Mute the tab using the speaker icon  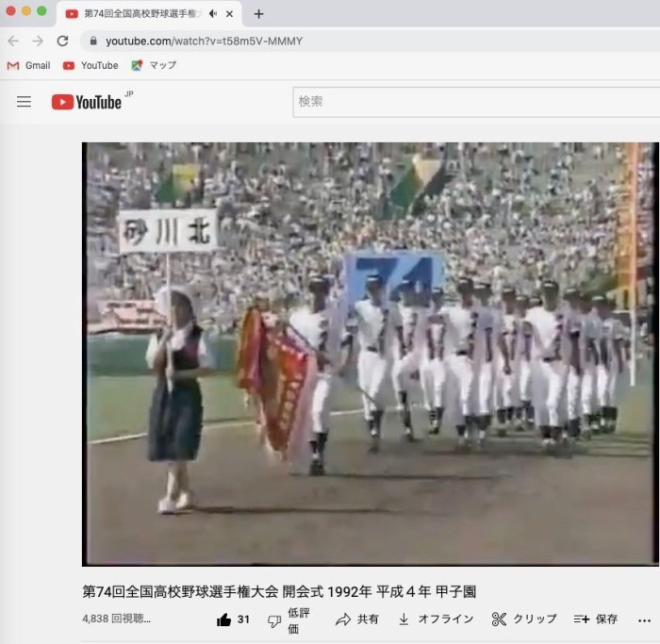[213, 14]
